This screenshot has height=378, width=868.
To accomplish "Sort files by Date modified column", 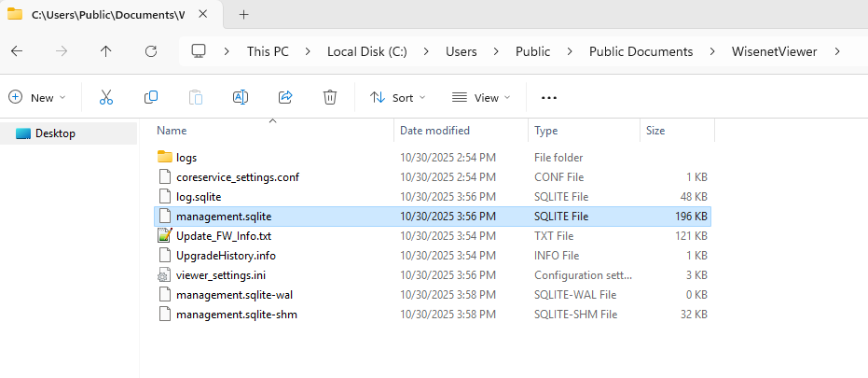I will [435, 131].
